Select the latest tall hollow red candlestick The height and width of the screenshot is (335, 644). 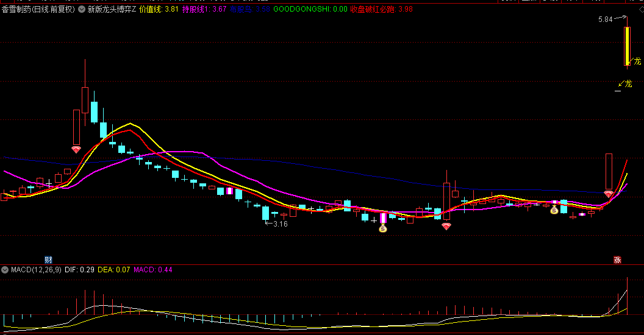609,171
